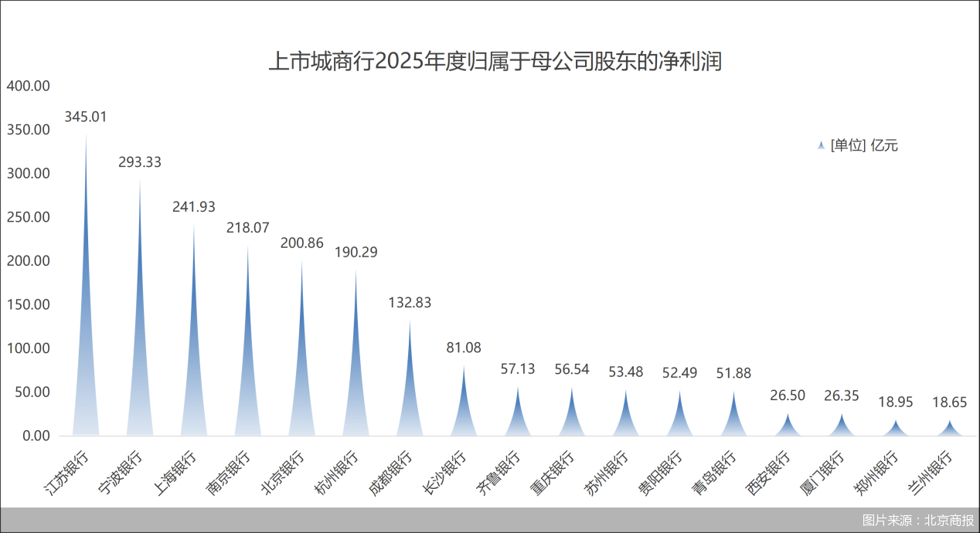980x533 pixels.
Task: Click the 51.88 data label
Action: (734, 373)
